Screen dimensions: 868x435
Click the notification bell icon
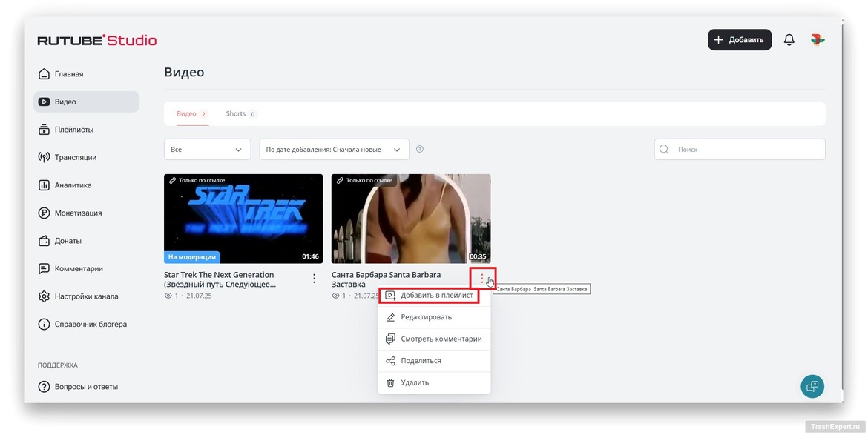click(x=789, y=40)
